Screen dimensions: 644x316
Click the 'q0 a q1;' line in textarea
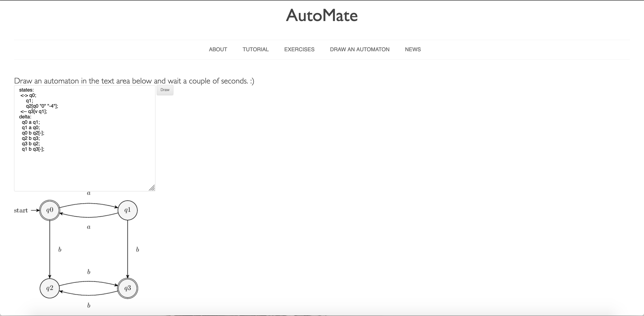click(31, 122)
